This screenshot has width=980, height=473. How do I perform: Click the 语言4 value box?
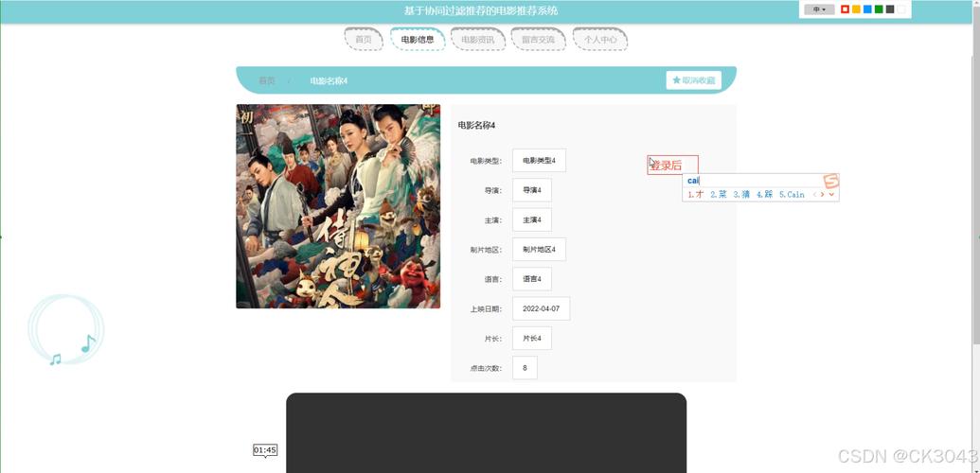point(532,279)
